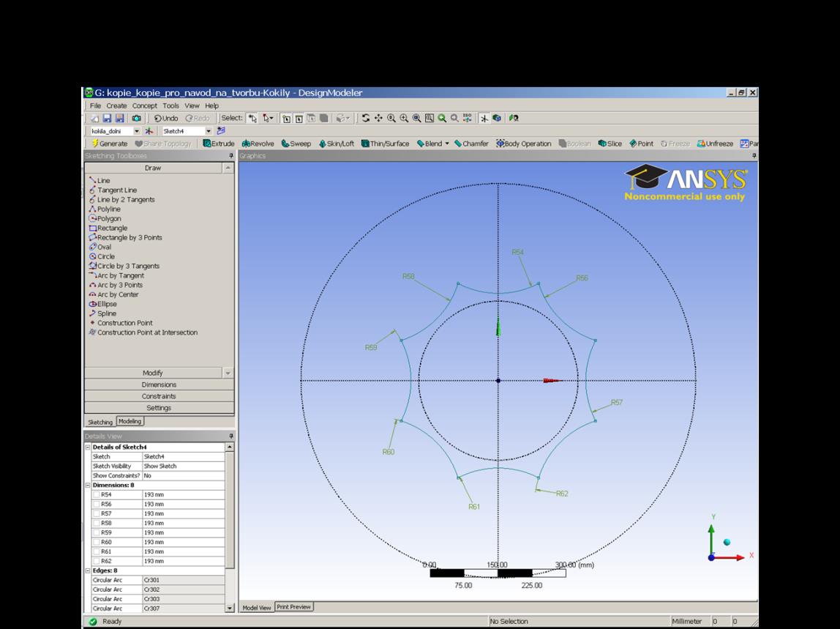Click the Rotate view toolbar icon
The height and width of the screenshot is (629, 840).
[365, 118]
